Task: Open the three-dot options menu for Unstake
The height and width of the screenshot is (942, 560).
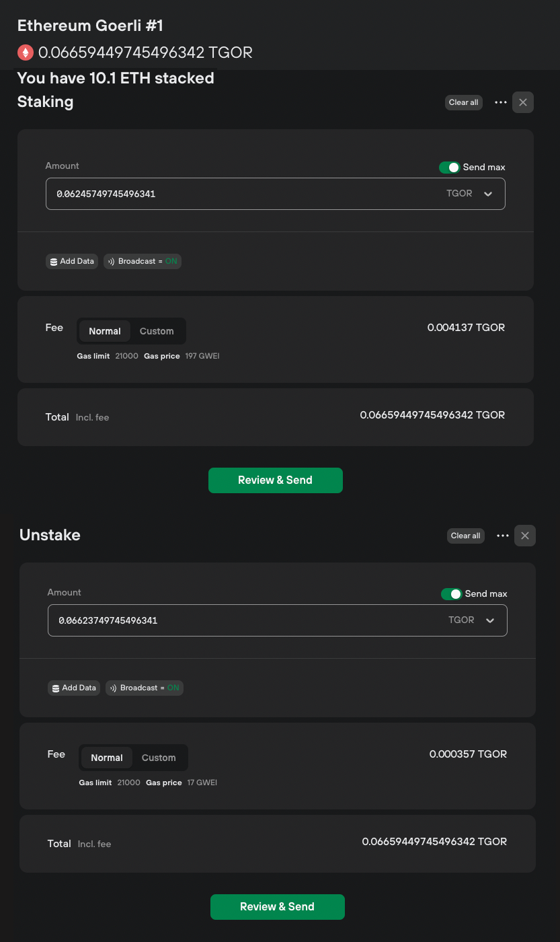Action: [x=502, y=536]
